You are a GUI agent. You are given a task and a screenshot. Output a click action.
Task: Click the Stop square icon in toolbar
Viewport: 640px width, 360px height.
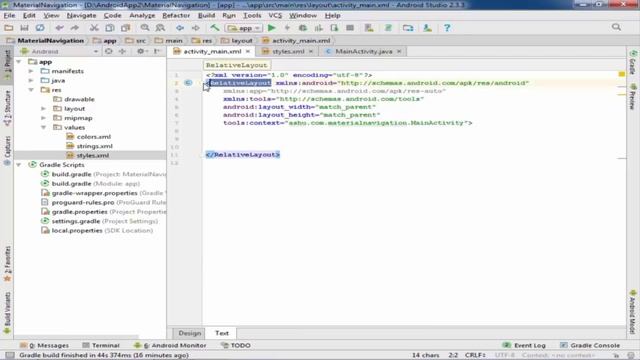point(350,28)
